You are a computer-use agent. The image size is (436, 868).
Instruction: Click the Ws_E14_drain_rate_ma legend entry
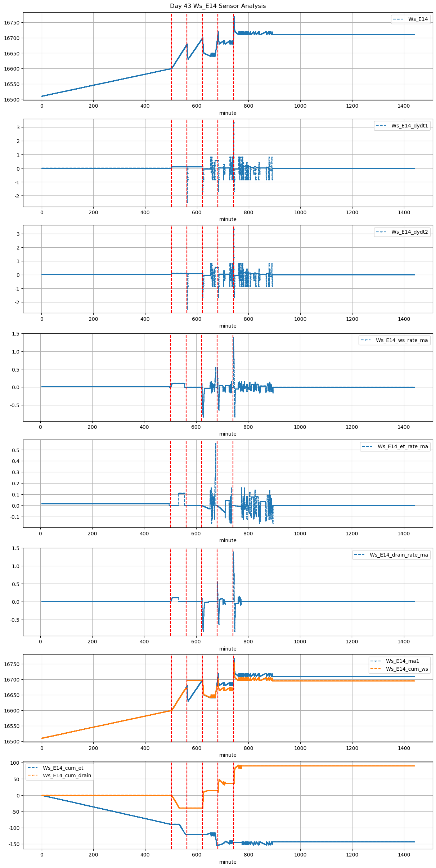pyautogui.click(x=399, y=555)
